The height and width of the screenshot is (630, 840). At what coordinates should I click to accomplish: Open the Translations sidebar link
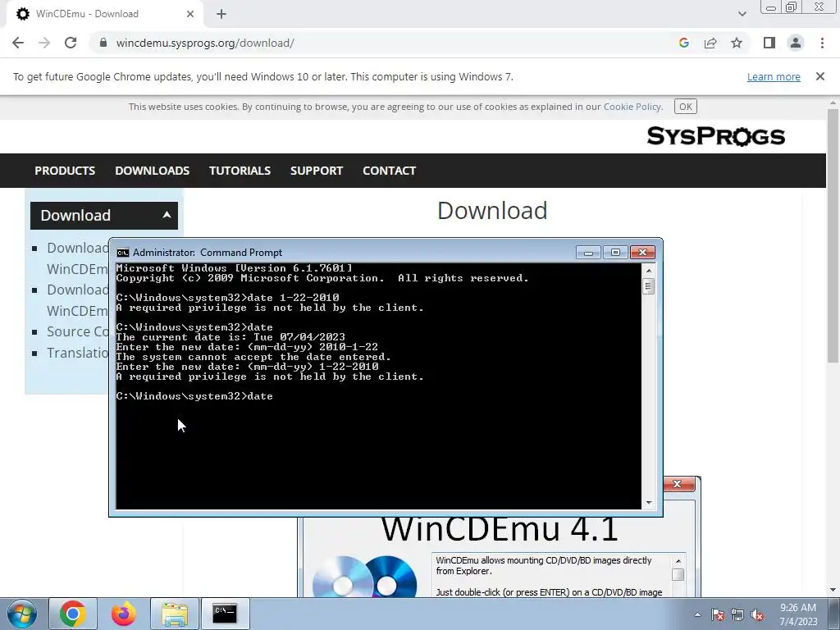coord(77,353)
